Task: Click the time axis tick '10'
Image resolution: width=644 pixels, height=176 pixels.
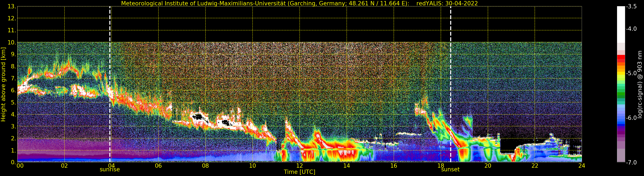Action: coord(252,166)
